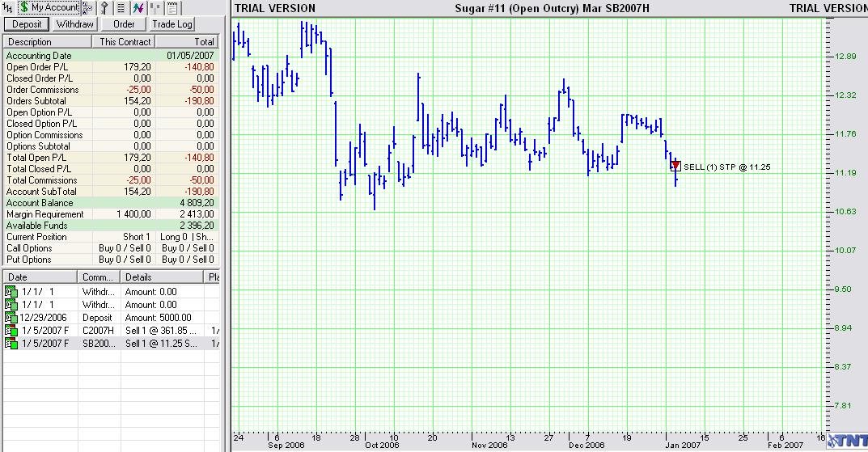Screen dimensions: 868x452
Task: Click the Margin Requirement row label
Action: click(44, 214)
